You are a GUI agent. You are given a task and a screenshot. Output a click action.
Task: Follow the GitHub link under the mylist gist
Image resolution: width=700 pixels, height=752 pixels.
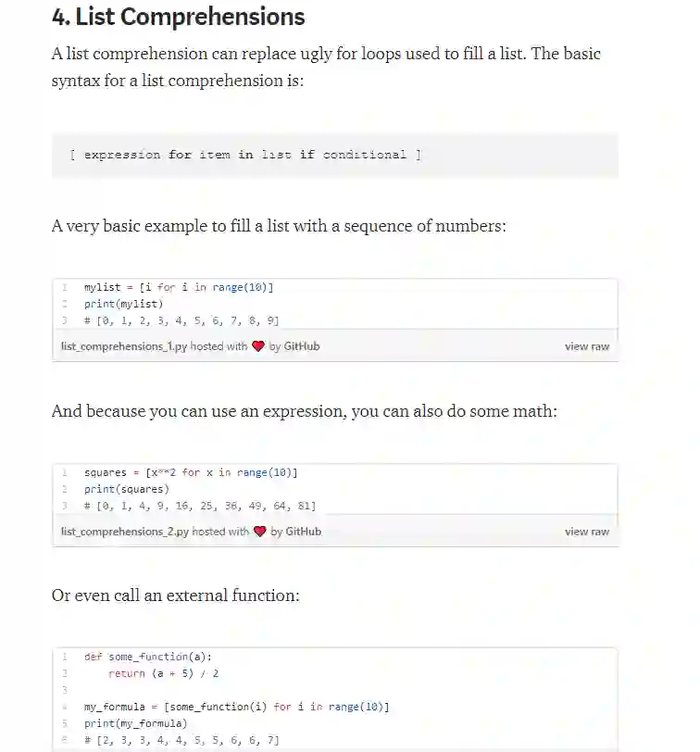[302, 346]
